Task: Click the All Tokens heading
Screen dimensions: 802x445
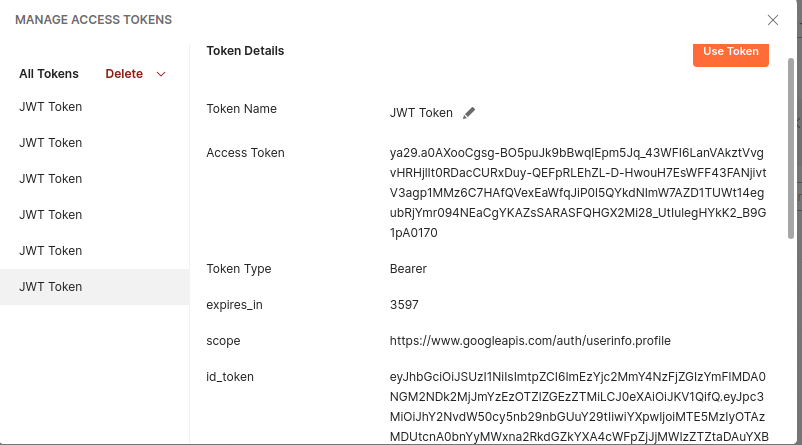Action: (x=49, y=74)
